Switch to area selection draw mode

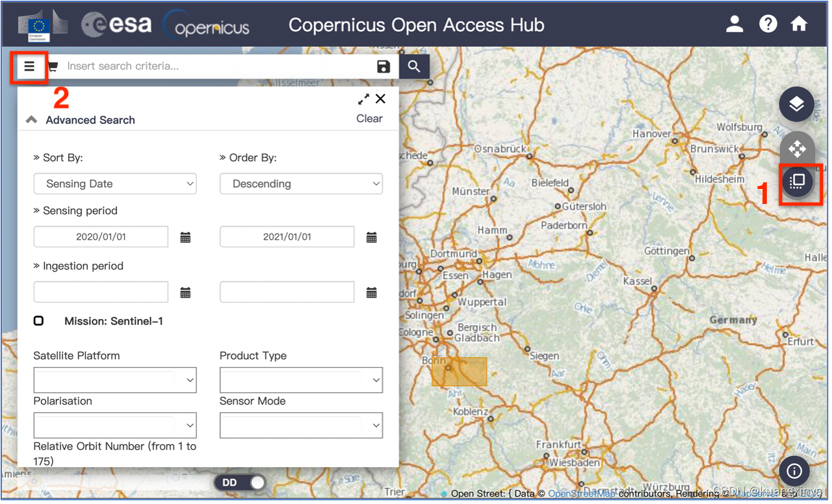(797, 181)
